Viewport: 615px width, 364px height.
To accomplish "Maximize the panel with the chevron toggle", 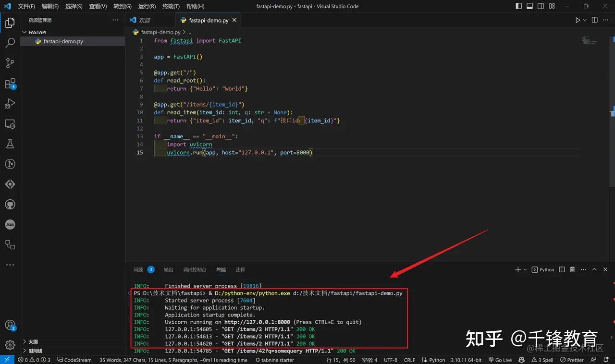I will [594, 269].
